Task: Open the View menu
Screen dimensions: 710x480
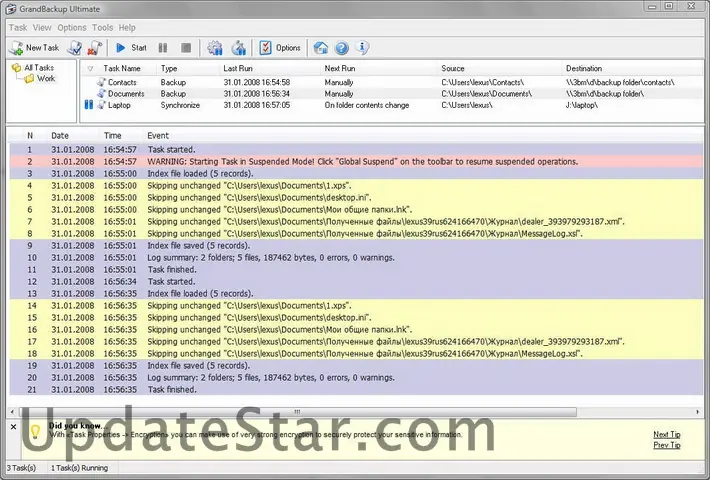Action: [42, 28]
